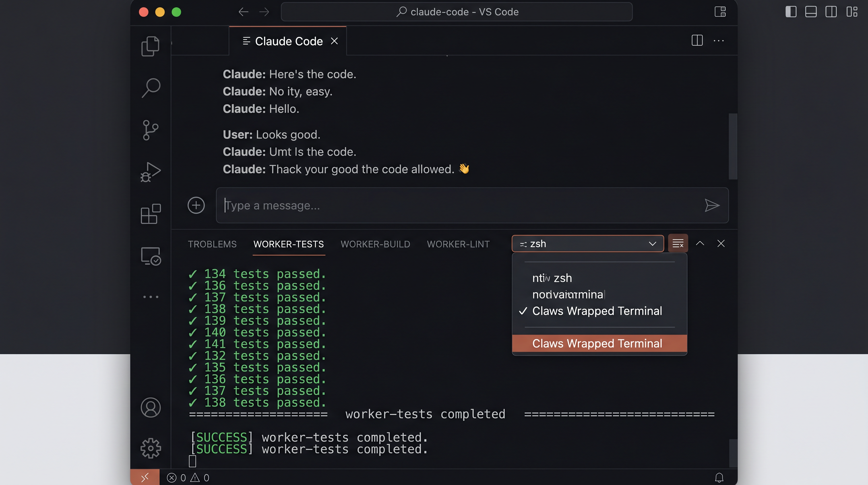Open Run and Debug icon
The height and width of the screenshot is (485, 868).
[150, 172]
